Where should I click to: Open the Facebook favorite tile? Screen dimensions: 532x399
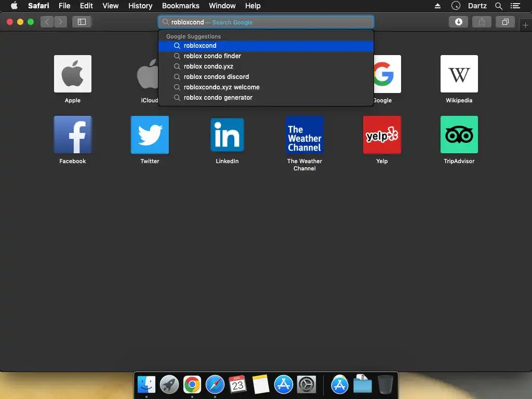click(73, 135)
